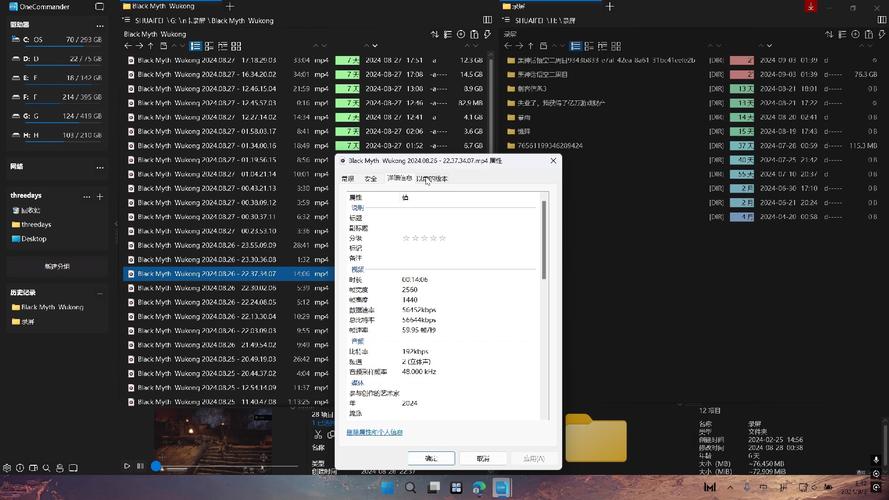Click large folder icon in right preview
889x500 pixels.
tap(596, 438)
